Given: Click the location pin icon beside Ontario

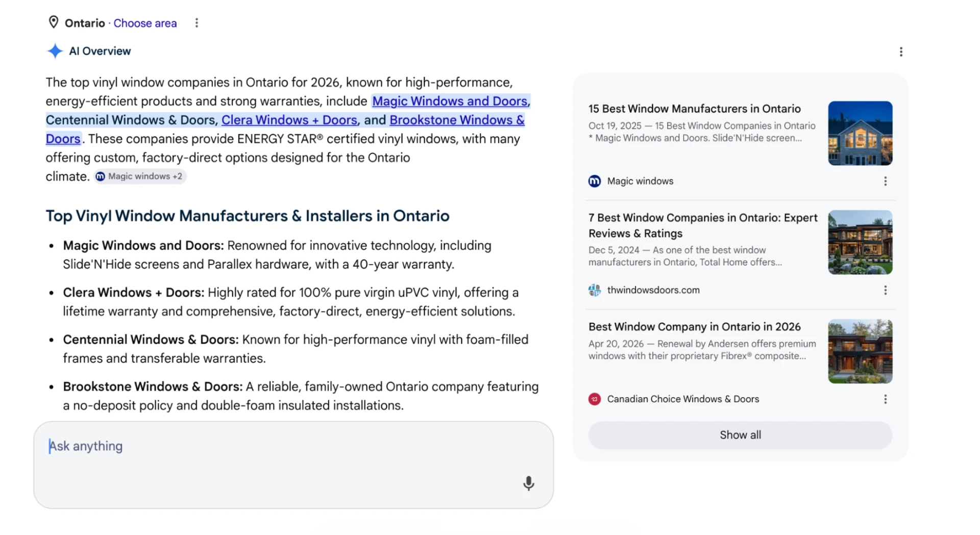Looking at the screenshot, I should pos(53,22).
